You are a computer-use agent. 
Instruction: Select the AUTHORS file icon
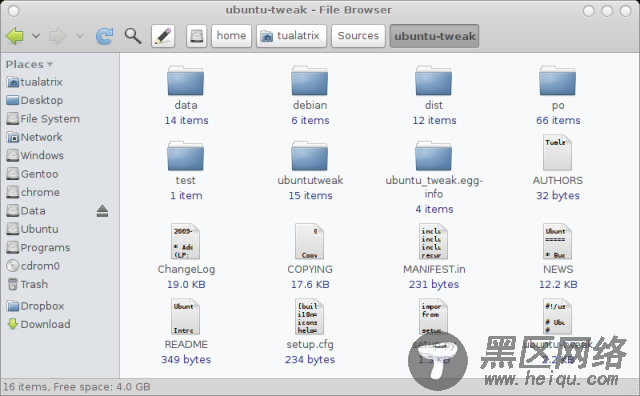click(557, 153)
